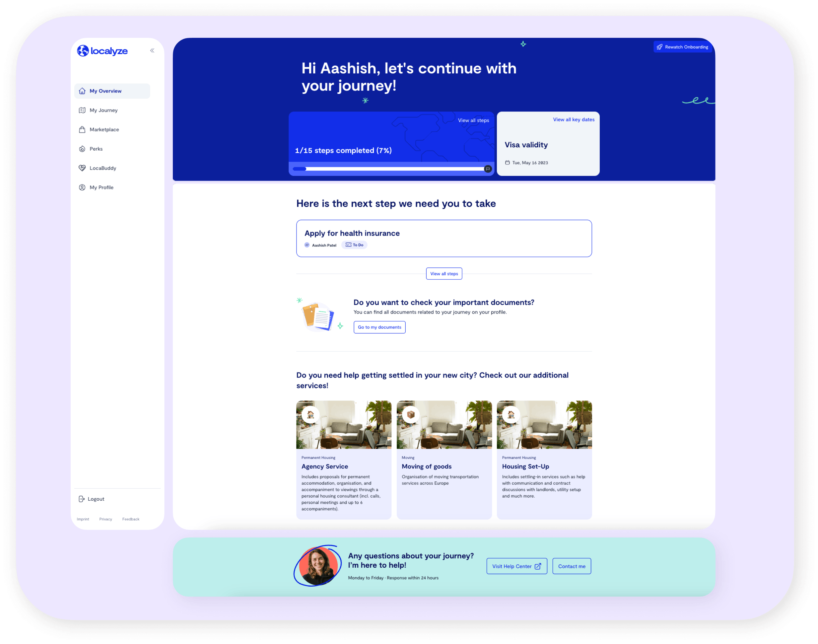818x644 pixels.
Task: Collapse the sidebar with double-chevron icon
Action: pos(152,50)
